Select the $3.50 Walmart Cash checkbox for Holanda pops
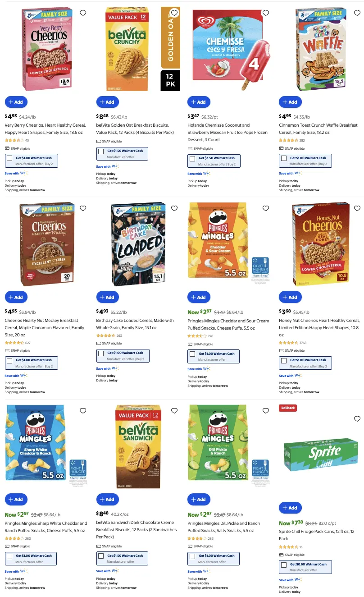Screen dimensions: 364x597 point(192,159)
